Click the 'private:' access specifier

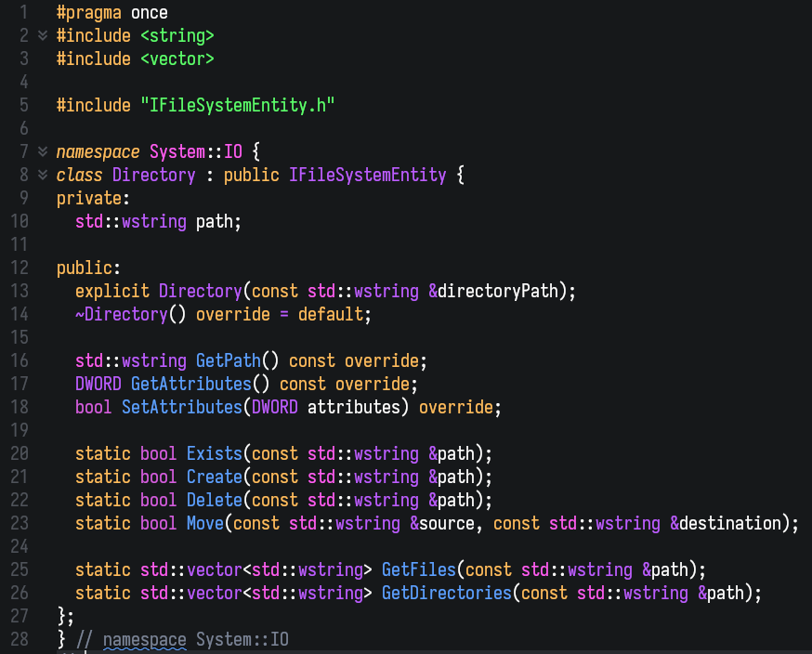[93, 198]
